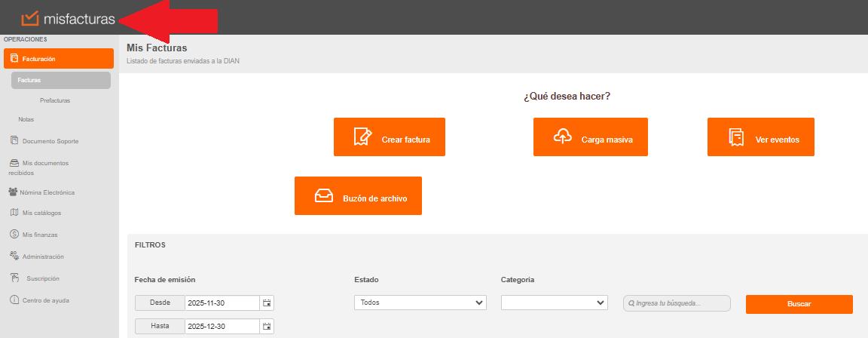Image resolution: width=868 pixels, height=338 pixels.
Task: Open the Categoría dropdown
Action: pyautogui.click(x=554, y=303)
